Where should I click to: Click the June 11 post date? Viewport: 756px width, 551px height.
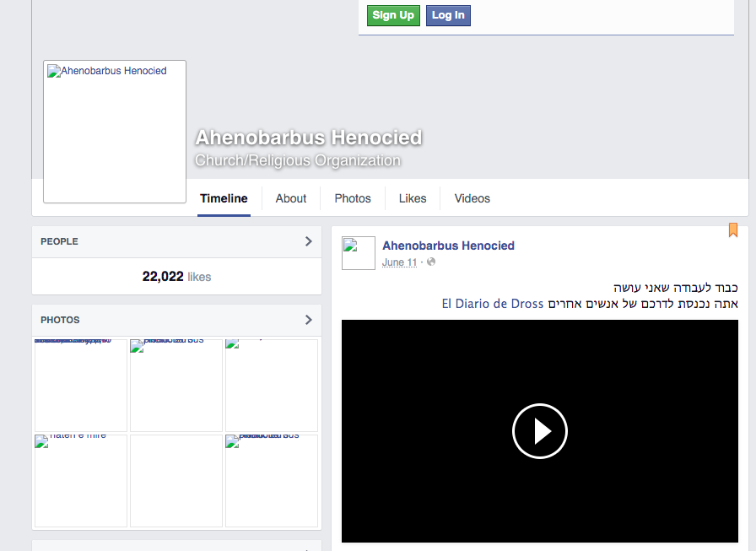tap(399, 262)
